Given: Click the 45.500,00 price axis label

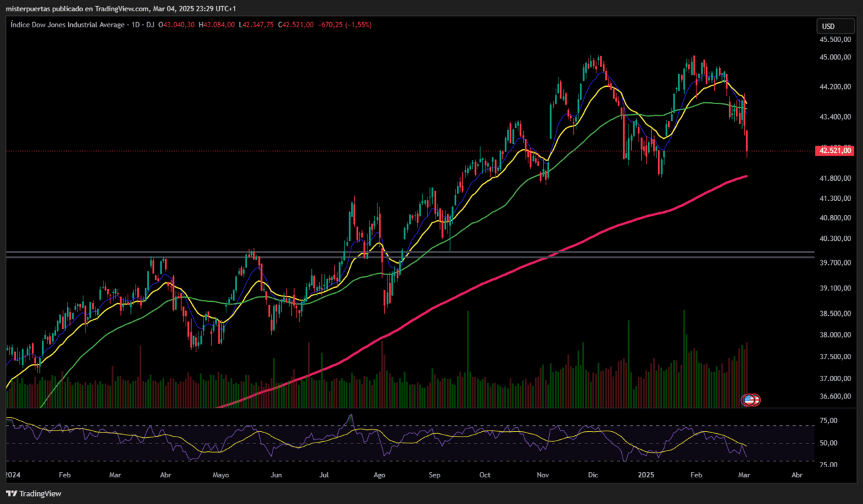Looking at the screenshot, I should click(x=836, y=39).
